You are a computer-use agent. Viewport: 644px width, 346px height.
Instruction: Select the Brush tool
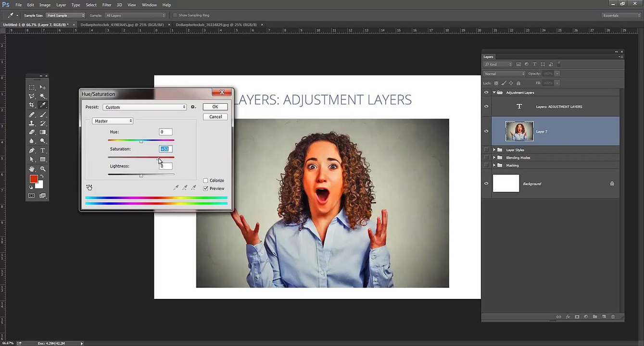[43, 115]
